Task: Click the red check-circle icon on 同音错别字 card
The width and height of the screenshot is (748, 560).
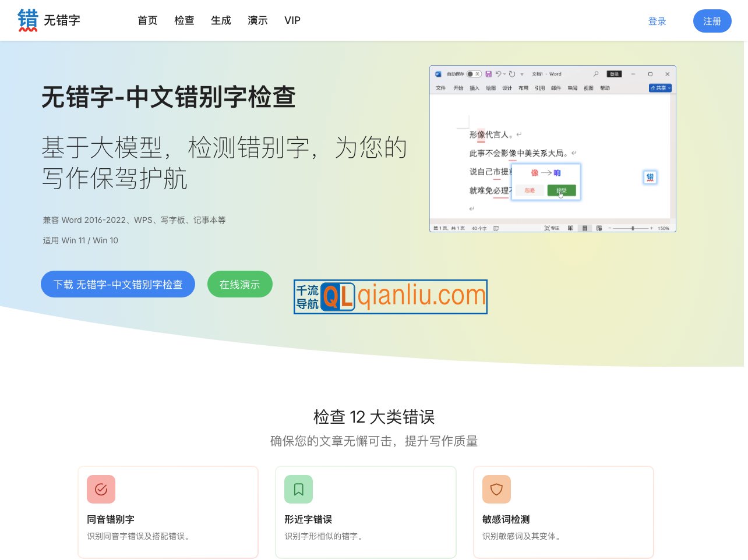Action: coord(101,490)
